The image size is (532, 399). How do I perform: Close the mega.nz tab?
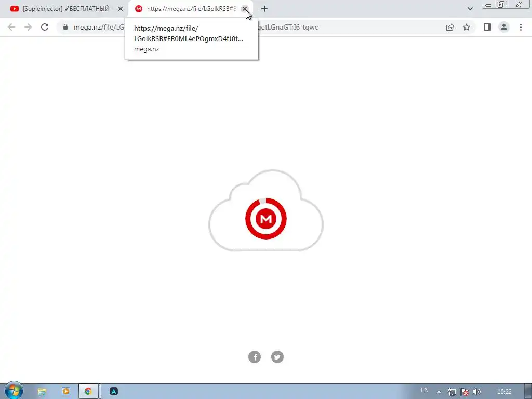tap(244, 9)
